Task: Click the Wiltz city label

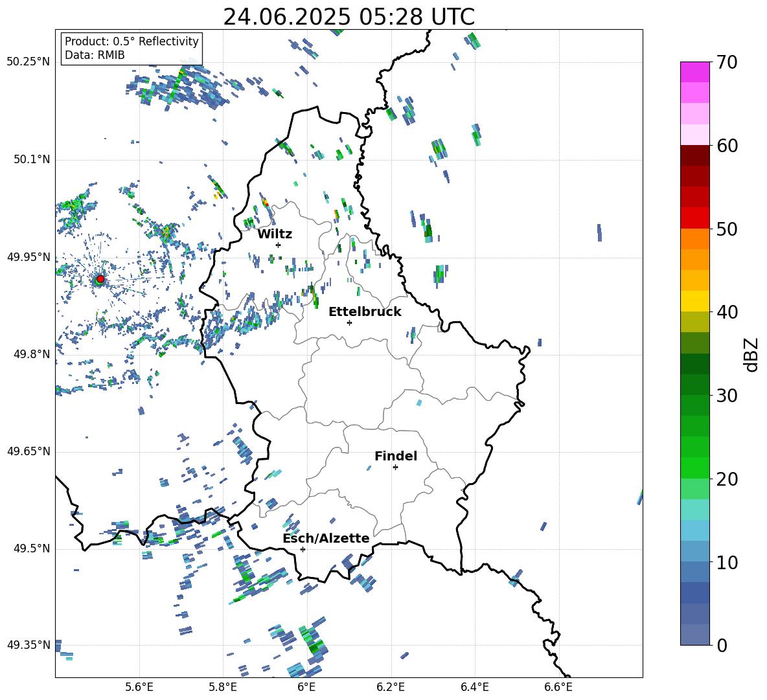Action: click(x=275, y=234)
